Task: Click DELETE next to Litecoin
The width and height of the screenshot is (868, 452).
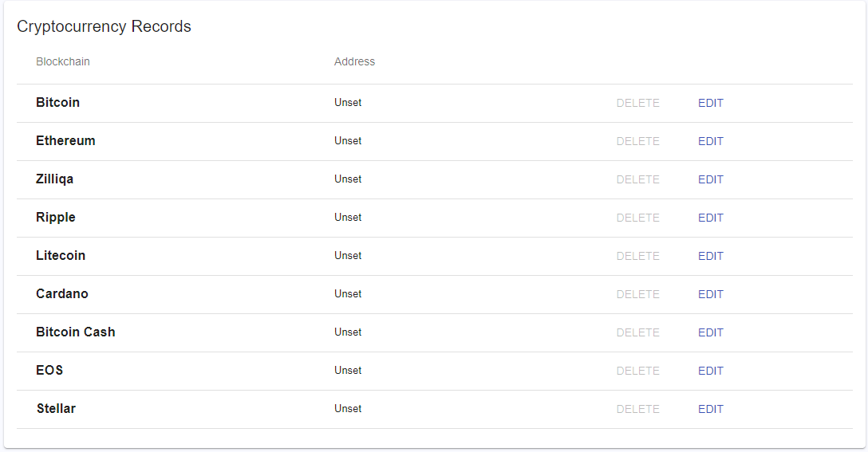Action: pyautogui.click(x=637, y=256)
